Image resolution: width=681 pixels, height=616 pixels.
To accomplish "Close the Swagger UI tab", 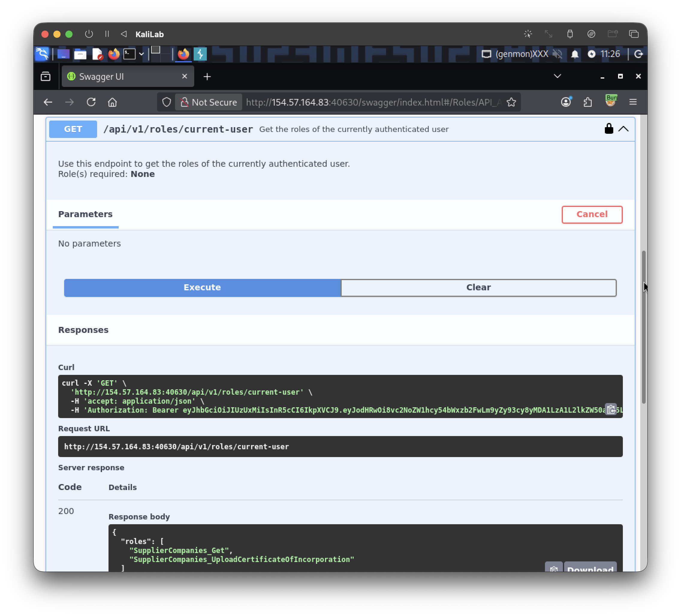I will pos(184,76).
